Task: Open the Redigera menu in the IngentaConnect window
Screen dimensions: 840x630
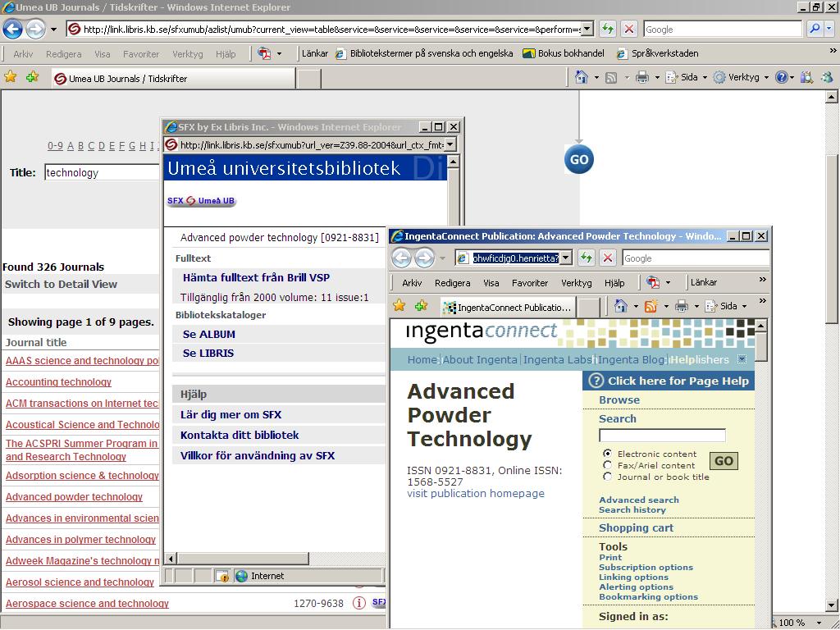Action: point(453,283)
